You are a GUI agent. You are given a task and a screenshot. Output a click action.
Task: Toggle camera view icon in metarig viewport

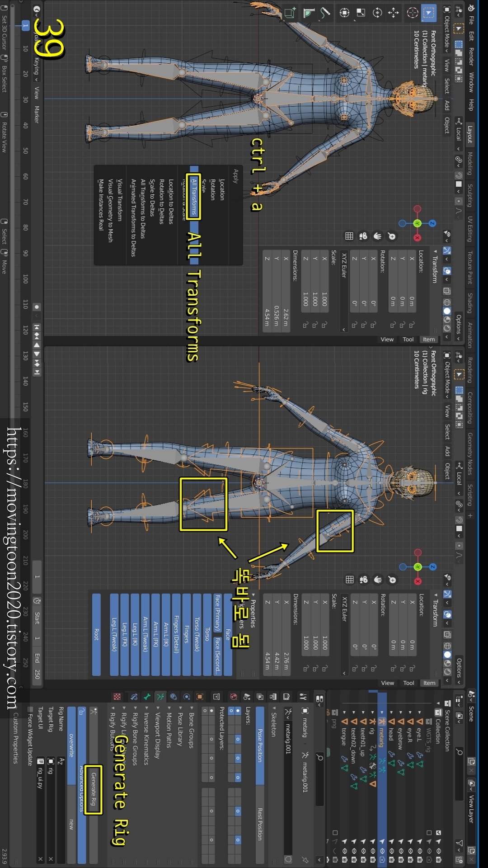tap(363, 236)
